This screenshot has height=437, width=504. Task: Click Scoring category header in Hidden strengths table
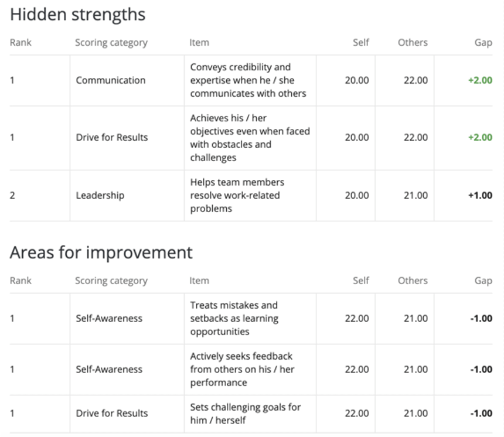pyautogui.click(x=111, y=43)
